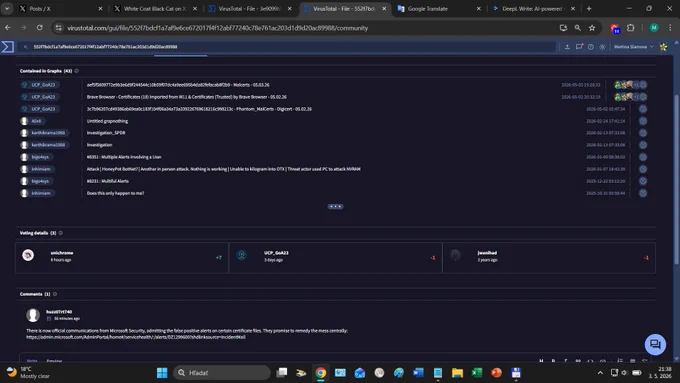The image size is (680, 383).
Task: Click the Bold button in comment editor toolbar
Action: (x=553, y=361)
